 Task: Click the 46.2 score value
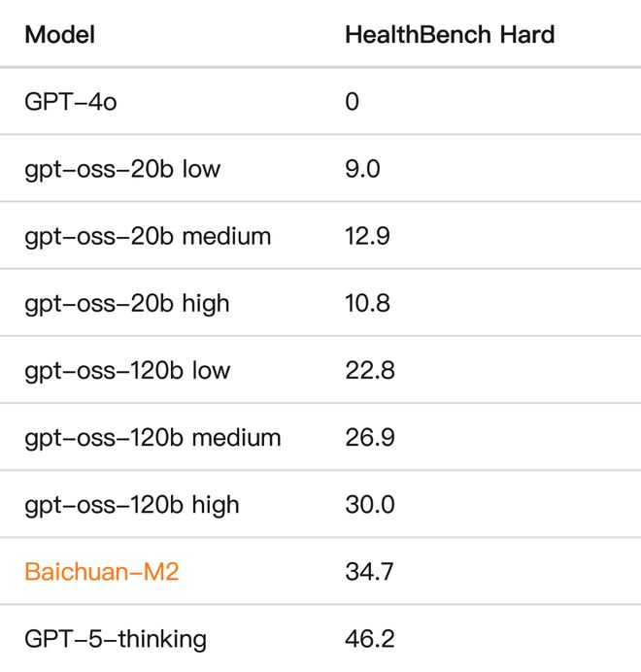point(369,639)
